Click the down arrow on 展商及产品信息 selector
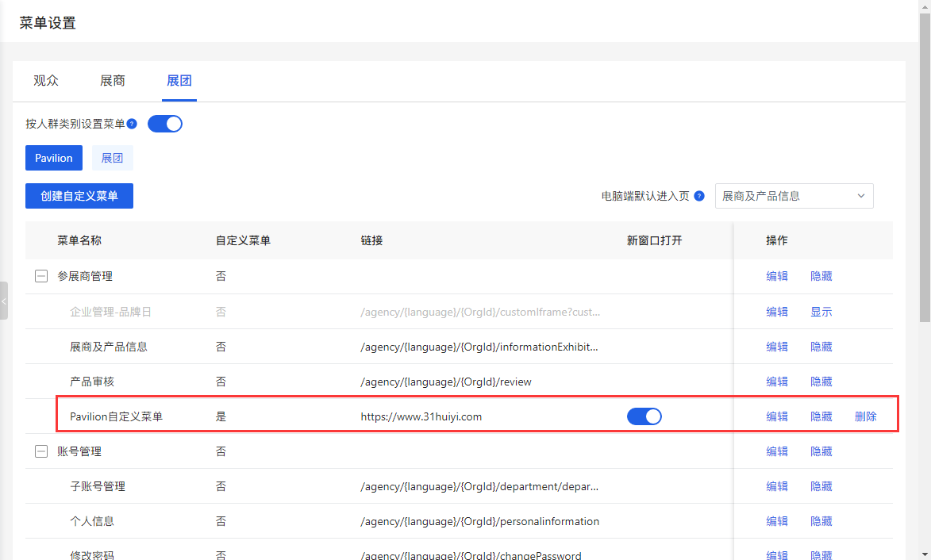Image resolution: width=931 pixels, height=560 pixels. (x=862, y=196)
